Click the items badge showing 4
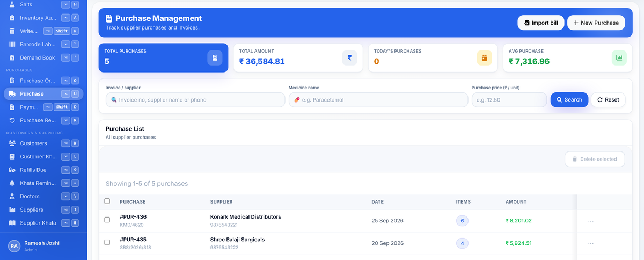 click(462, 243)
